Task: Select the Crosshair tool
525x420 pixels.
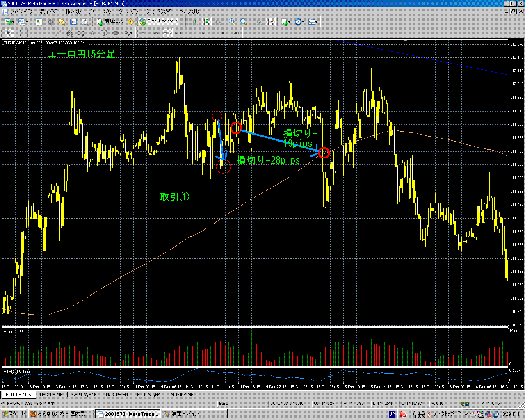Action: coord(20,33)
